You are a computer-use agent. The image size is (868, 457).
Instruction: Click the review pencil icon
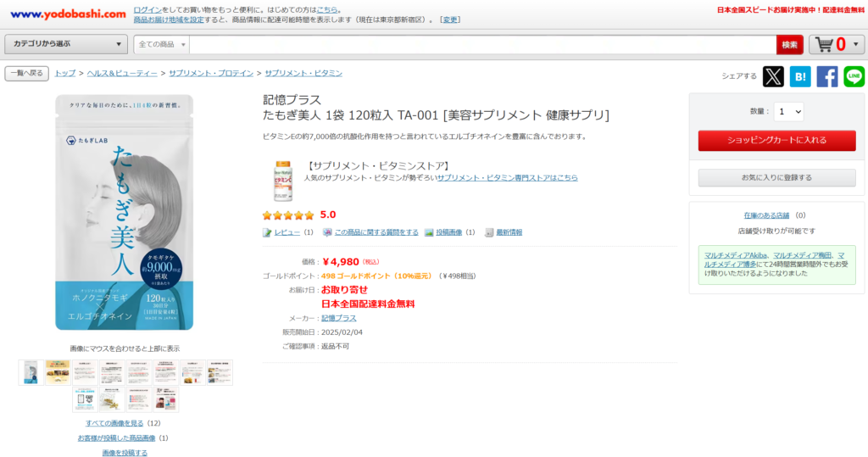(x=267, y=232)
